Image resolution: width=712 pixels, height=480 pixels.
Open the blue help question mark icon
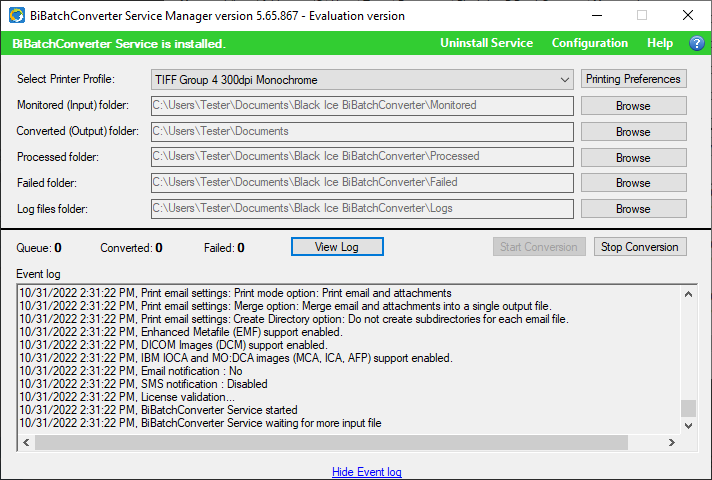pos(697,43)
